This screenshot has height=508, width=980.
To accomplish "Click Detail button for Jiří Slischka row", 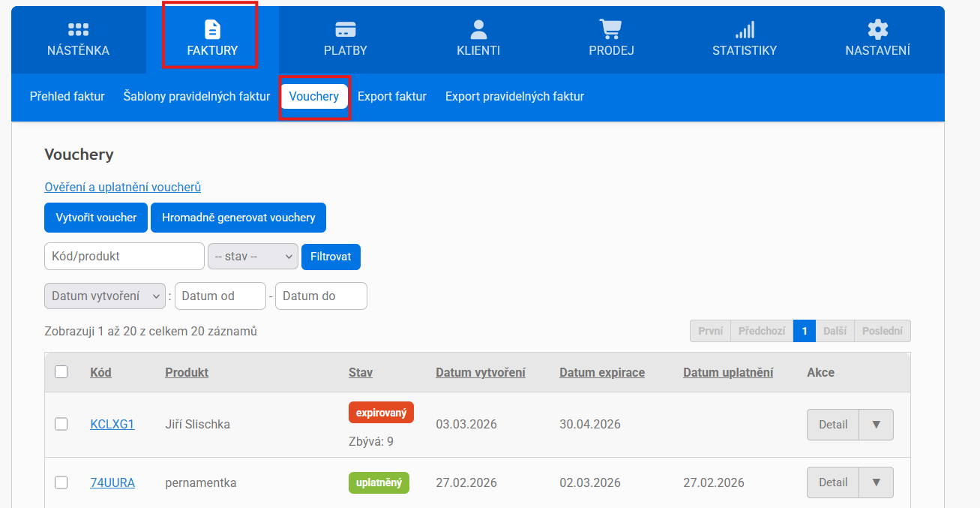I will point(833,424).
